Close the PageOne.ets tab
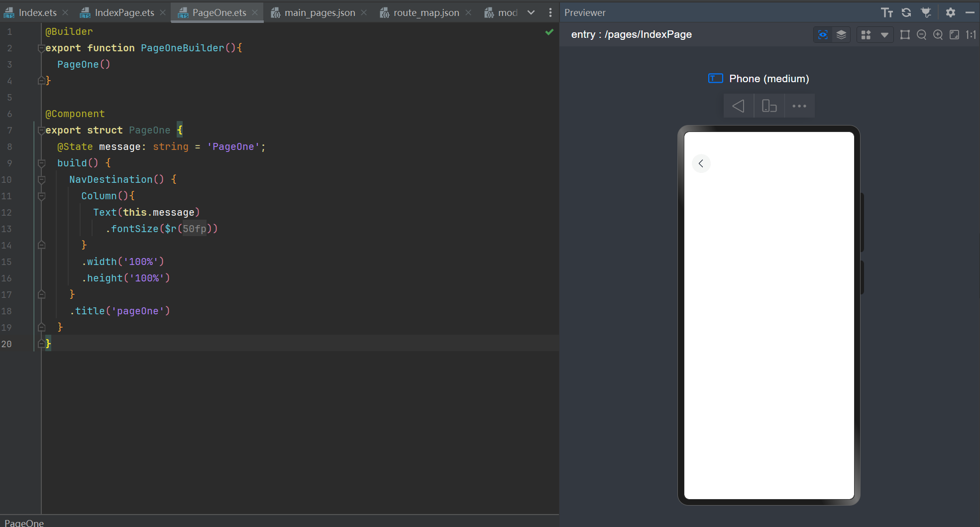 click(255, 12)
